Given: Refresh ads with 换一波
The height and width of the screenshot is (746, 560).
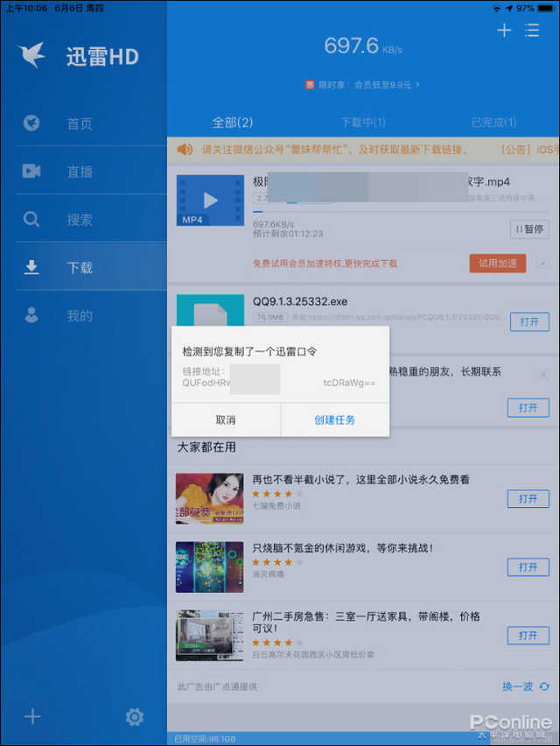Looking at the screenshot, I should click(526, 686).
